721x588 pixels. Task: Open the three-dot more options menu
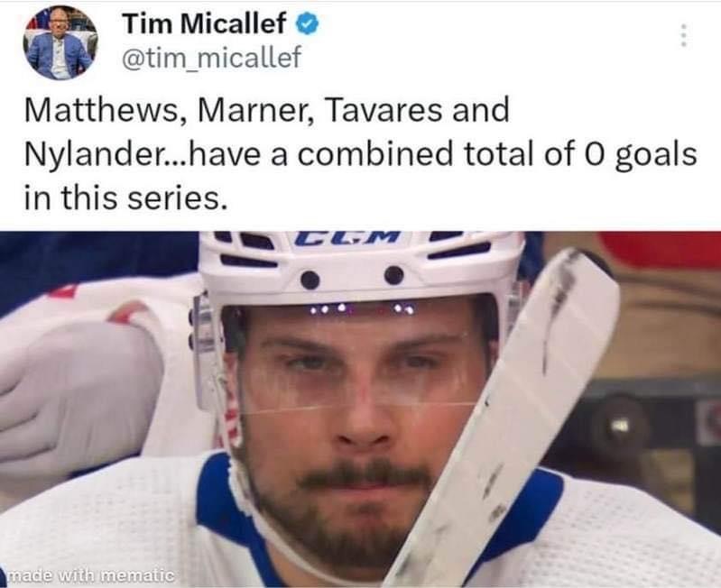(x=683, y=35)
